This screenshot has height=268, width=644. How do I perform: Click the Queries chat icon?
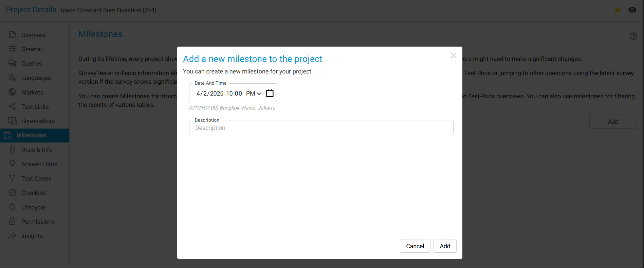coord(12,63)
